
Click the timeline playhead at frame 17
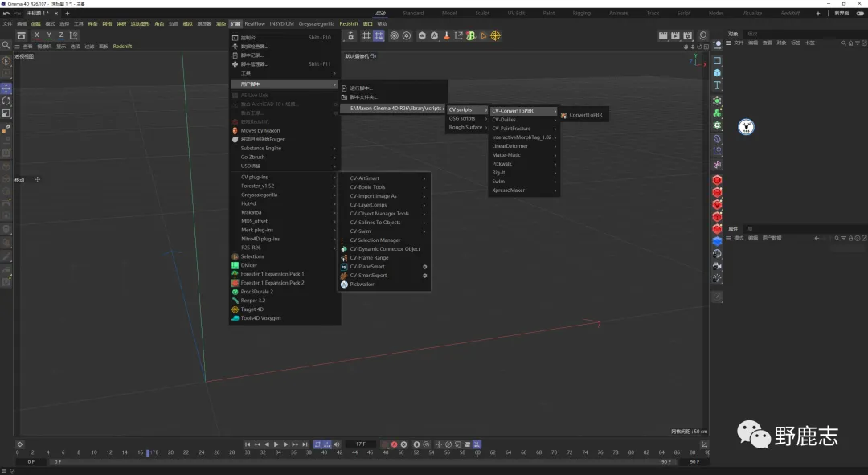pyautogui.click(x=148, y=452)
